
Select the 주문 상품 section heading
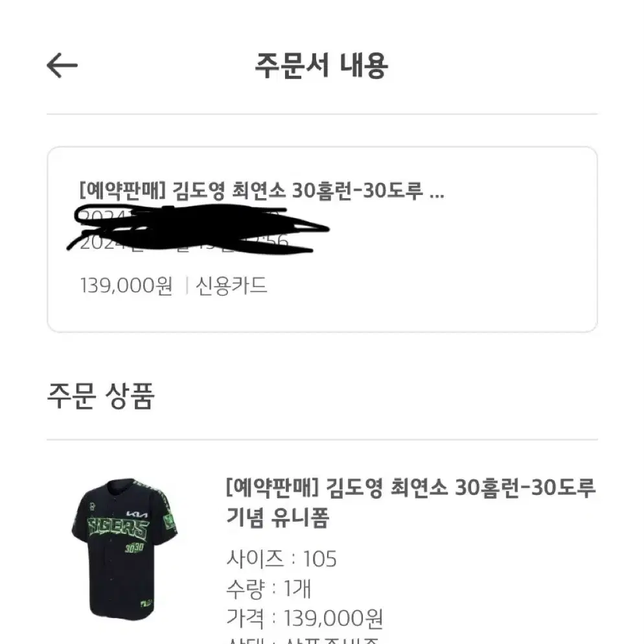click(100, 395)
